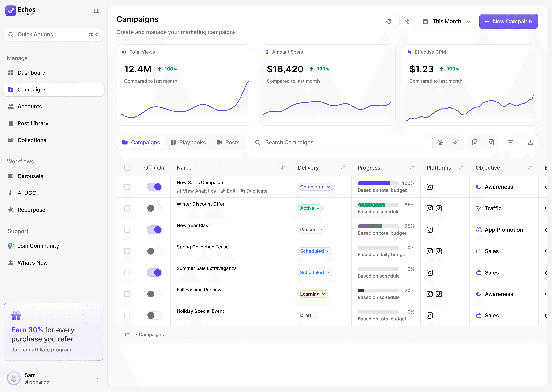Change Paused status on New Year Blast
Image resolution: width=552 pixels, height=392 pixels.
311,230
